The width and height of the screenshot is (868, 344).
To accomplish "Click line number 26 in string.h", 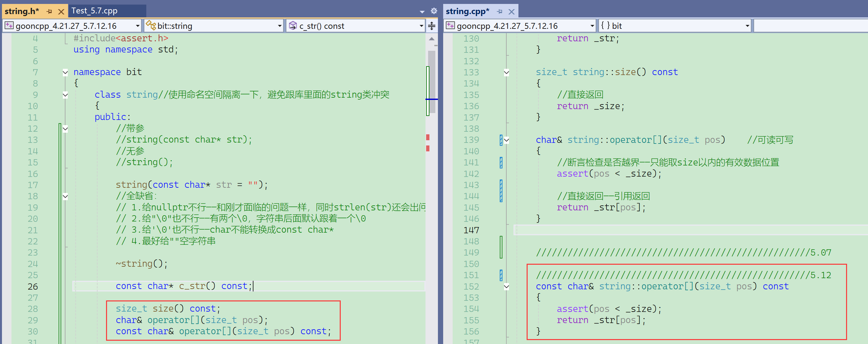I will click(33, 286).
